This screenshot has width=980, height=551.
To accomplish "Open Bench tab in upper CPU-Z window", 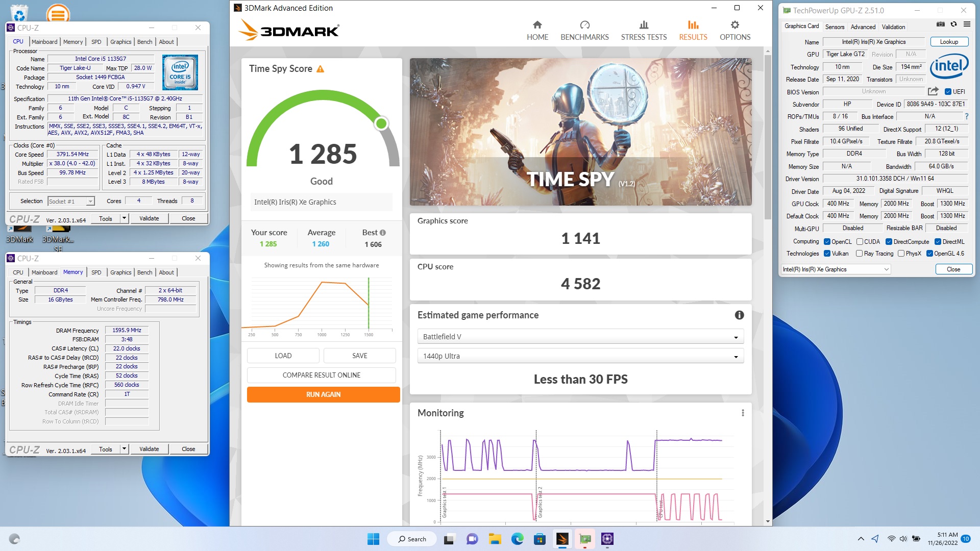I will [x=144, y=42].
